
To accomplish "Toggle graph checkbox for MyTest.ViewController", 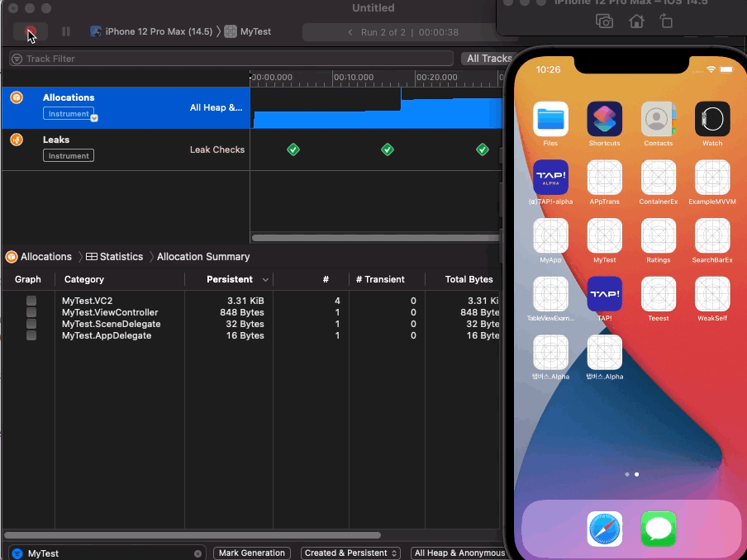I will click(31, 312).
